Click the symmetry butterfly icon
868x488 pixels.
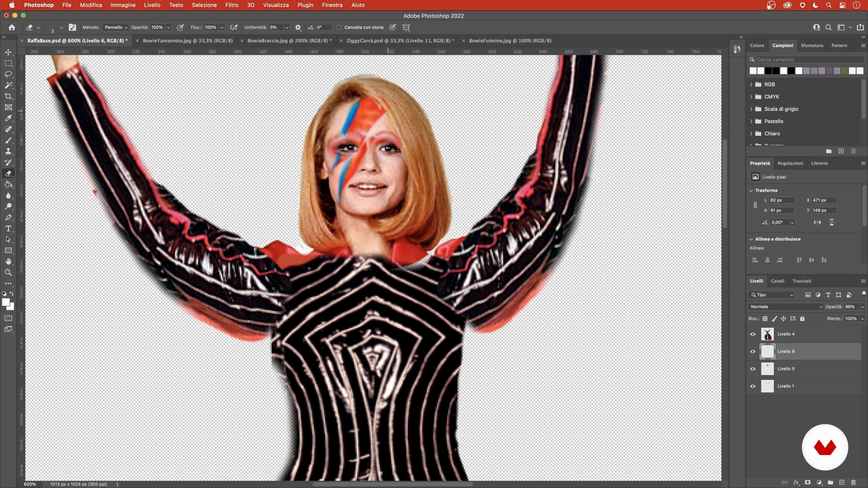tap(406, 27)
